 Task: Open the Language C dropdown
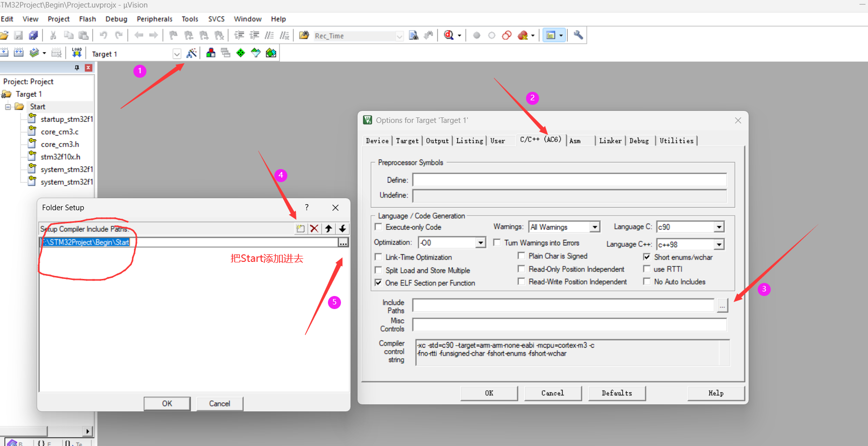tap(719, 227)
